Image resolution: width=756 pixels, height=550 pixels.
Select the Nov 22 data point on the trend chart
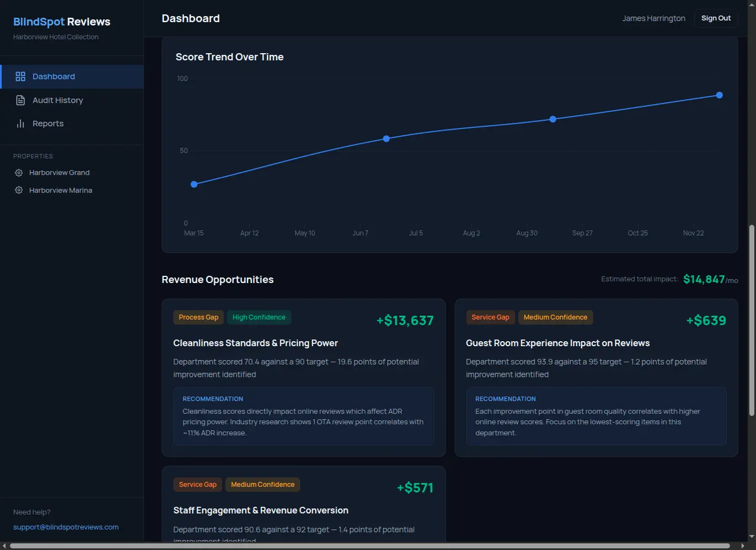tap(719, 95)
